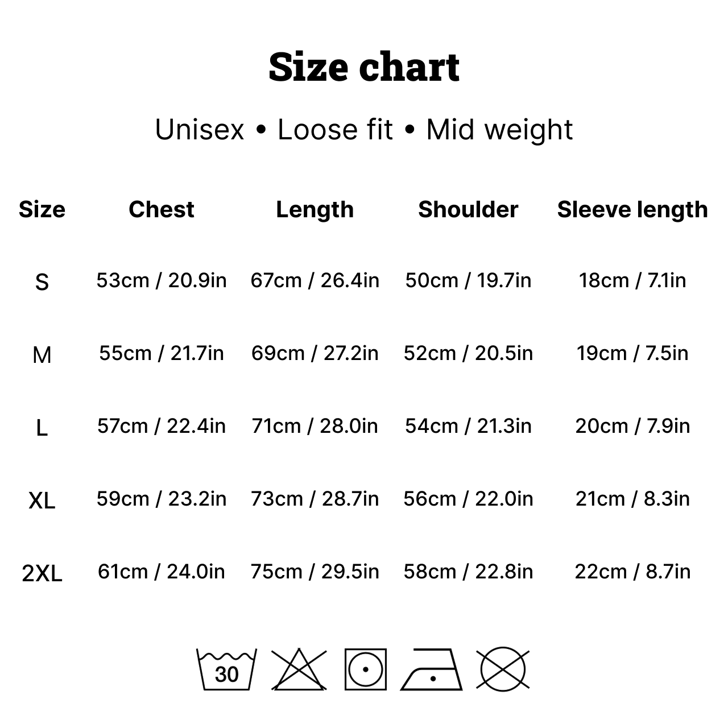The image size is (728, 728).
Task: Click the Size chart heading
Action: point(364,67)
